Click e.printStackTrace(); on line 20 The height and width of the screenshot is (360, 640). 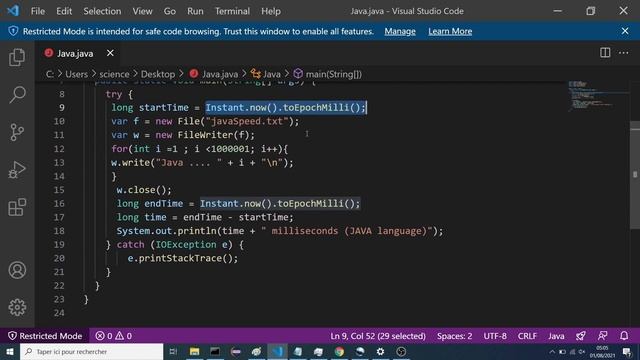(x=182, y=258)
